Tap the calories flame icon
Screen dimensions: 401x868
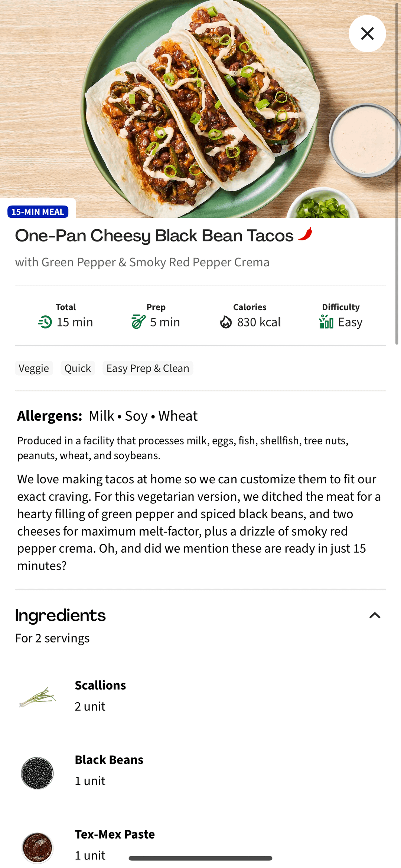[226, 322]
